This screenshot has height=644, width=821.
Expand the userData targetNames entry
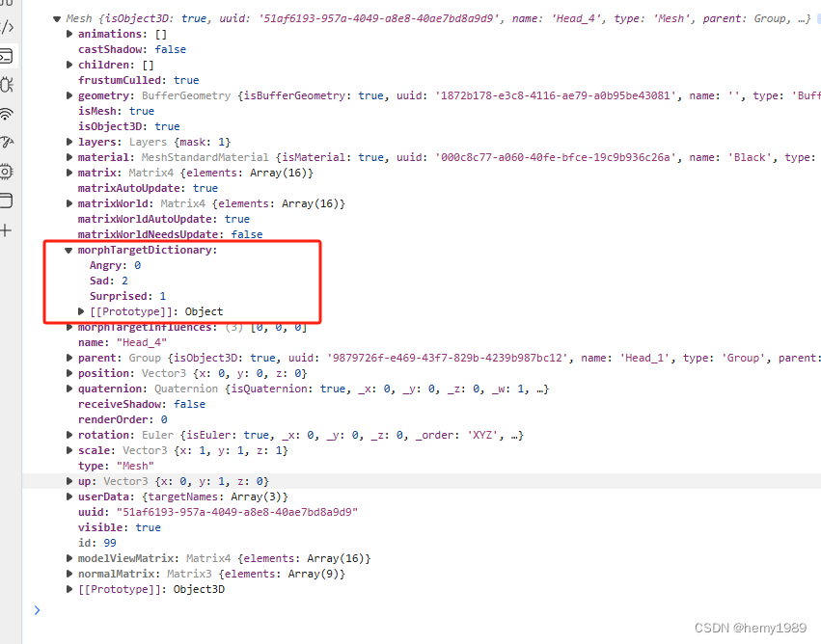tap(69, 497)
